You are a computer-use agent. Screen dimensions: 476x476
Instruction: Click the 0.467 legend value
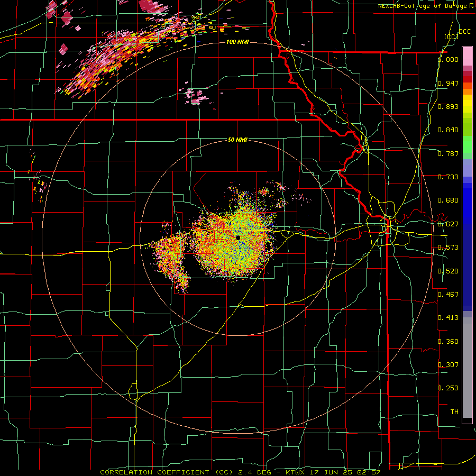pyautogui.click(x=448, y=295)
